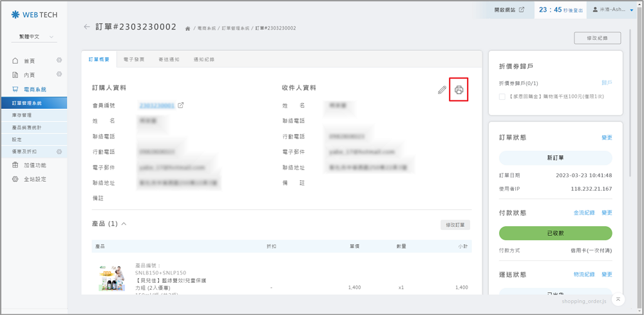Tick the 感恩回饋金 coupon checkbox
Viewport: 644px width, 315px height.
point(502,97)
